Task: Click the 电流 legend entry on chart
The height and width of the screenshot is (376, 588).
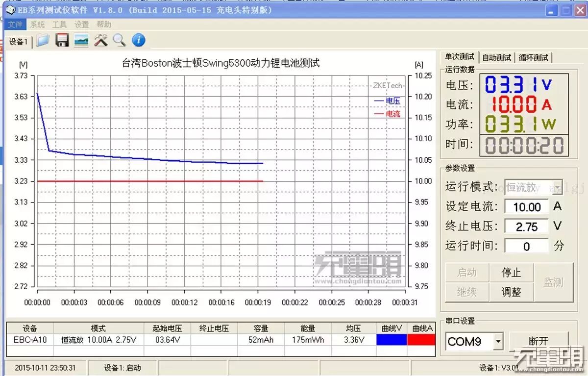Action: [x=387, y=114]
